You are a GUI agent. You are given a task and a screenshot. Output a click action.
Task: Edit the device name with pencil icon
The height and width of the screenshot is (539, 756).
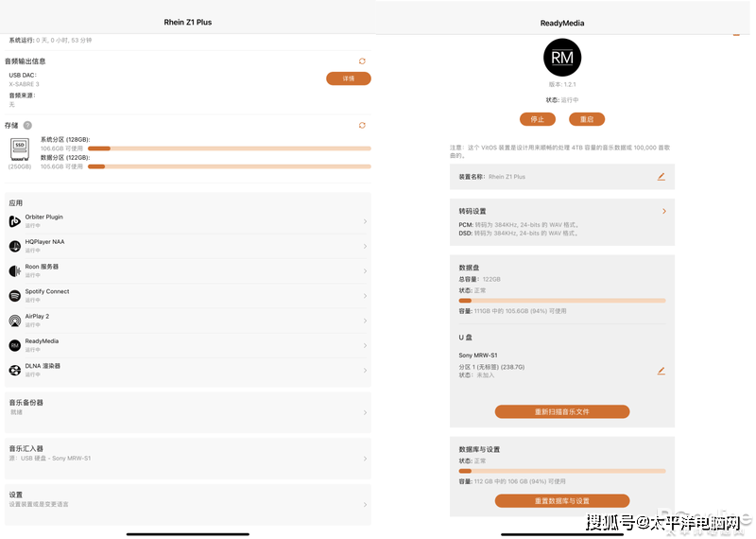[x=661, y=177]
